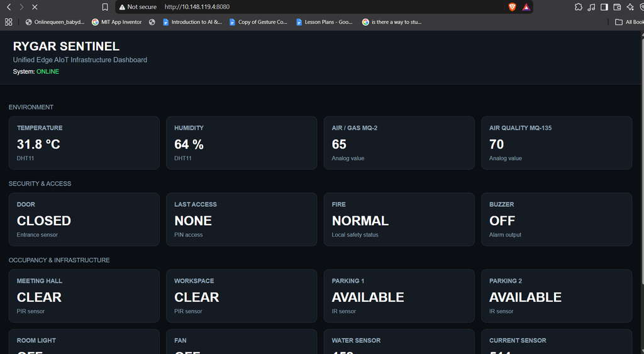Open the unlabeled globe bookmark
Image resolution: width=644 pixels, height=354 pixels.
pyautogui.click(x=152, y=22)
